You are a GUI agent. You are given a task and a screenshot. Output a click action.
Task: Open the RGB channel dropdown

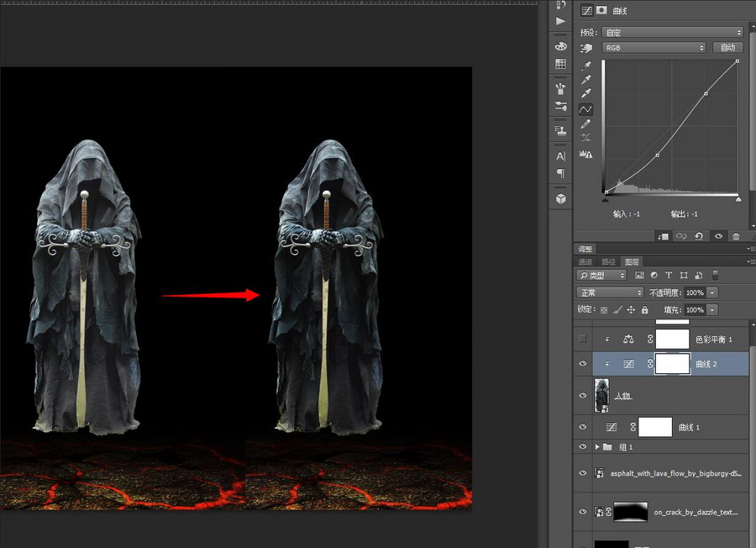click(x=654, y=48)
